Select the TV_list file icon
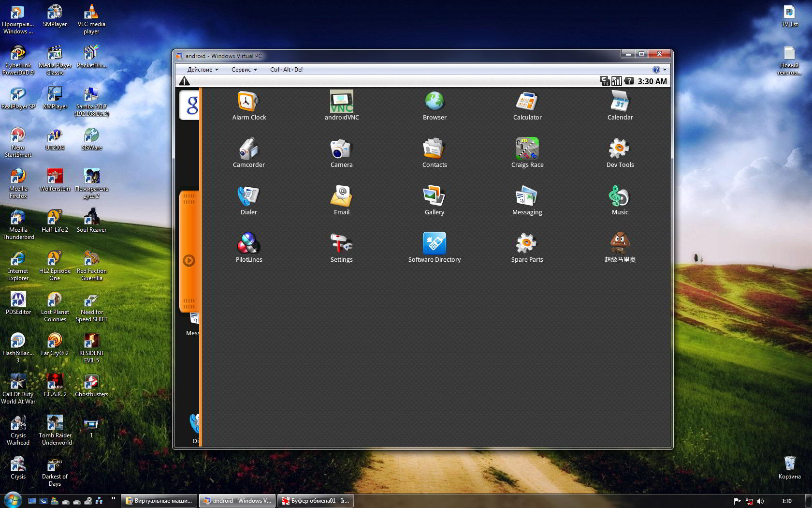812x508 pixels. tap(790, 16)
